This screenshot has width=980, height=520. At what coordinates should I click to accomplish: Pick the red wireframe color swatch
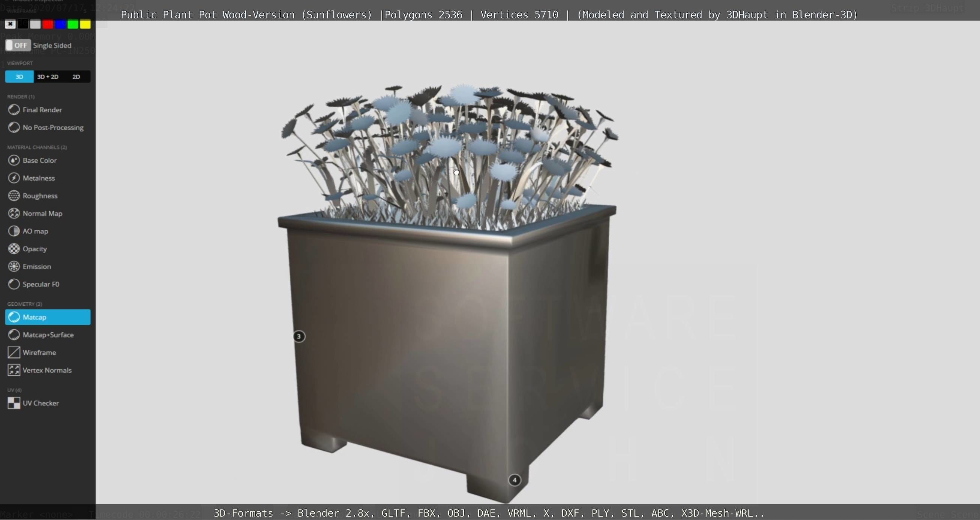(48, 24)
